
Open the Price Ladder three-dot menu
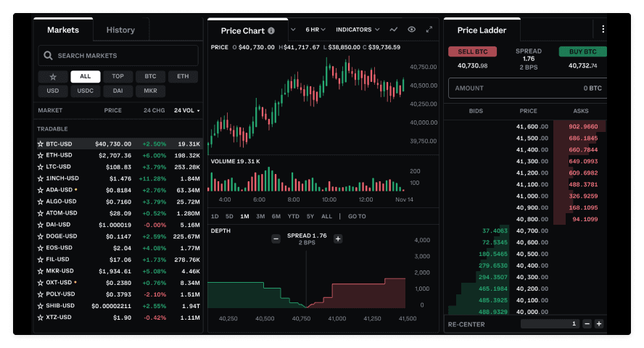tap(603, 30)
